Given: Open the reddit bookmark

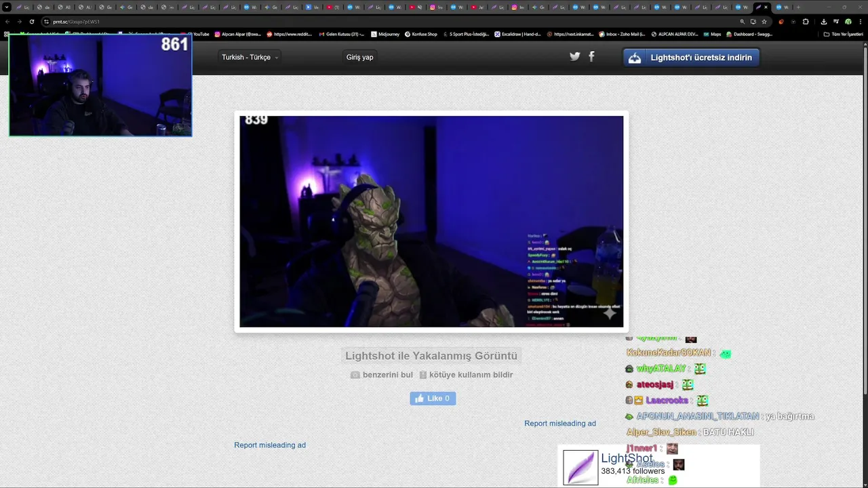Looking at the screenshot, I should (x=290, y=34).
